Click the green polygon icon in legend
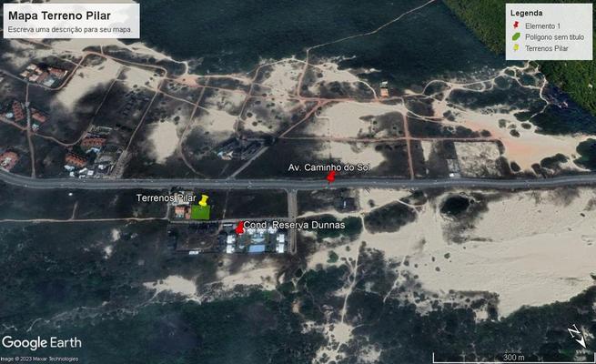596x364 pixels. pyautogui.click(x=516, y=36)
